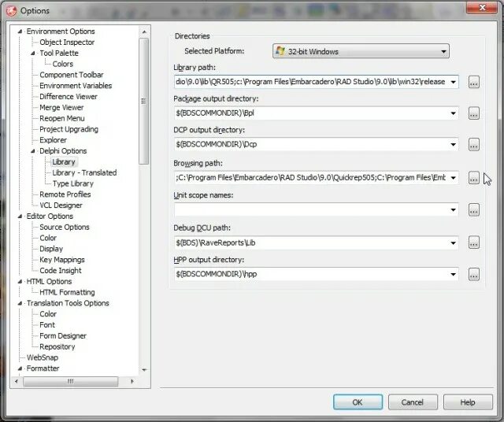504x422 pixels.
Task: Select WebSnap in the tree
Action: point(43,357)
